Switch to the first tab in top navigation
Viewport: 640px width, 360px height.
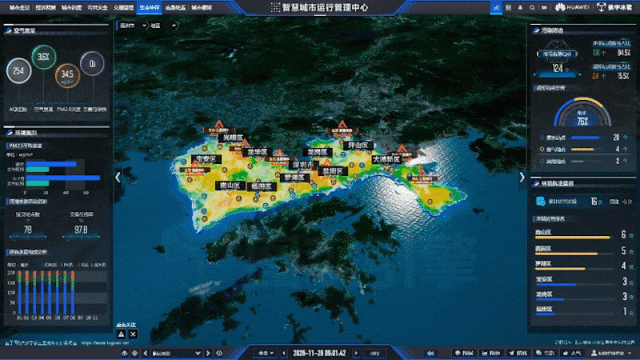pyautogui.click(x=19, y=7)
